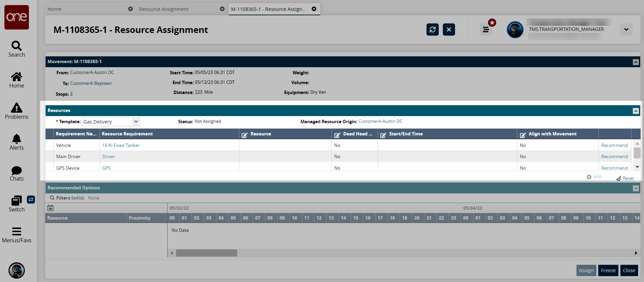Open the CustomerA-Austin DC From link
This screenshot has width=644, height=282.
pyautogui.click(x=92, y=72)
